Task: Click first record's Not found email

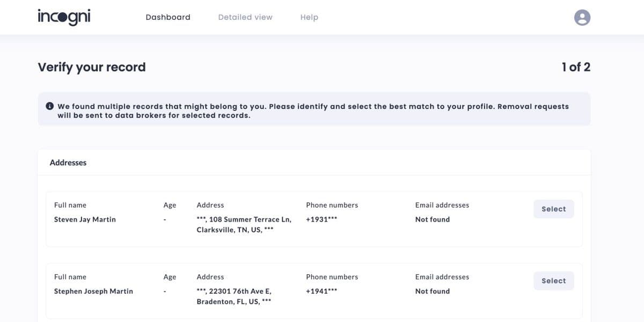Action: pyautogui.click(x=432, y=219)
